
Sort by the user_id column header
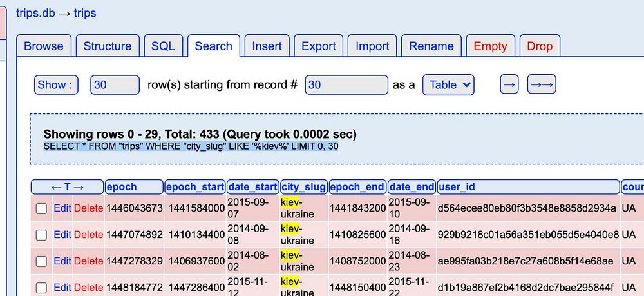pos(529,187)
